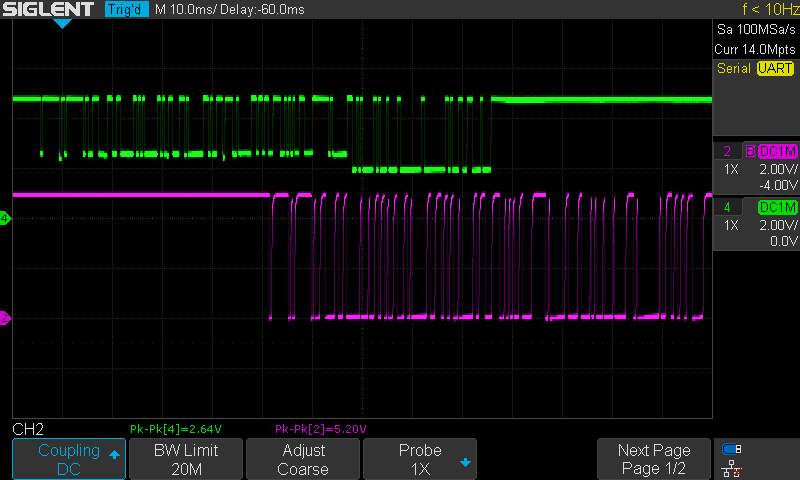800x480 pixels.
Task: Select the green channel 4 ground marker
Action: click(5, 218)
